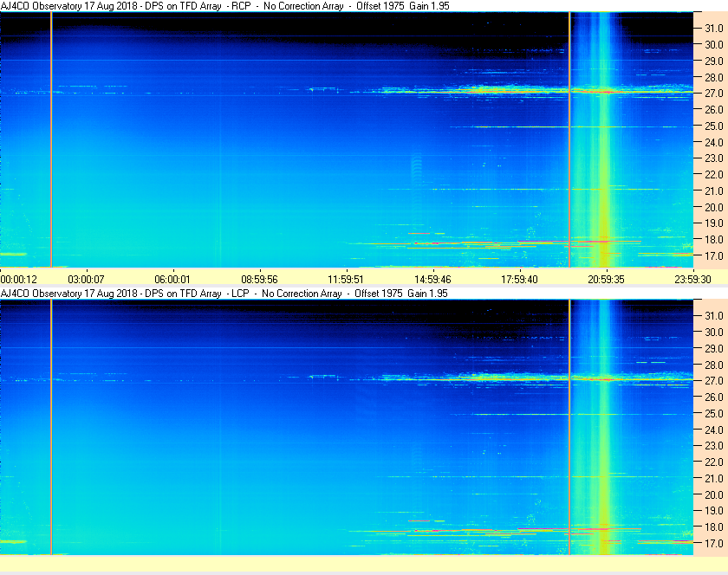This screenshot has width=728, height=575.
Task: Click 18.0 frequency label on RCP plot
Action: tap(714, 240)
